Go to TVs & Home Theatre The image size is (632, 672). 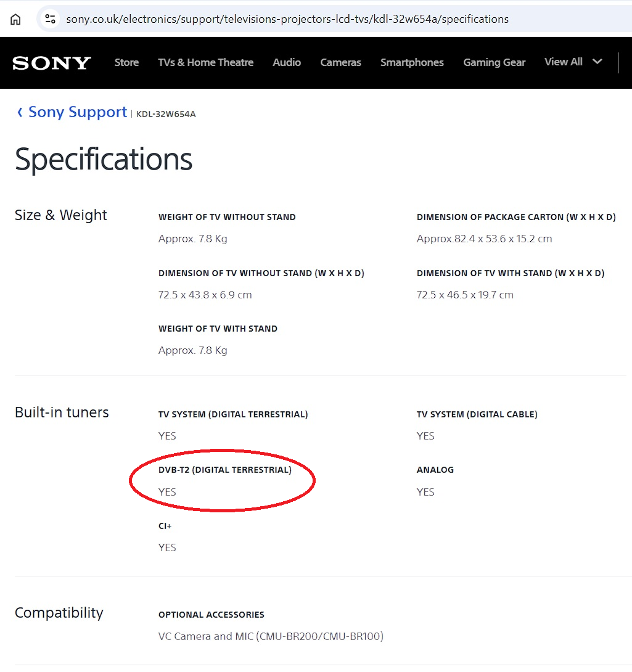[205, 62]
